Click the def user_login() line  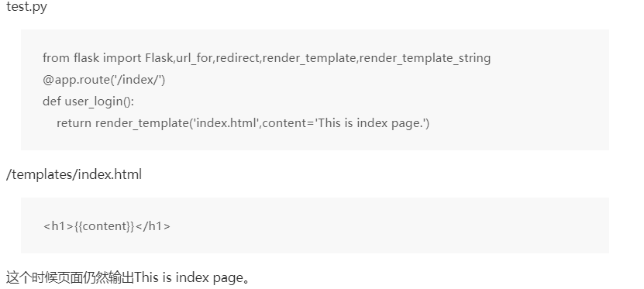pos(88,101)
